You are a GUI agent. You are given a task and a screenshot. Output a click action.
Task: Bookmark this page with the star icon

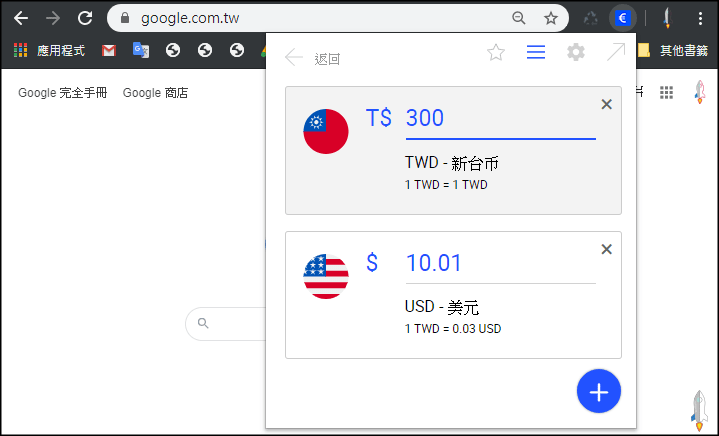tap(551, 18)
